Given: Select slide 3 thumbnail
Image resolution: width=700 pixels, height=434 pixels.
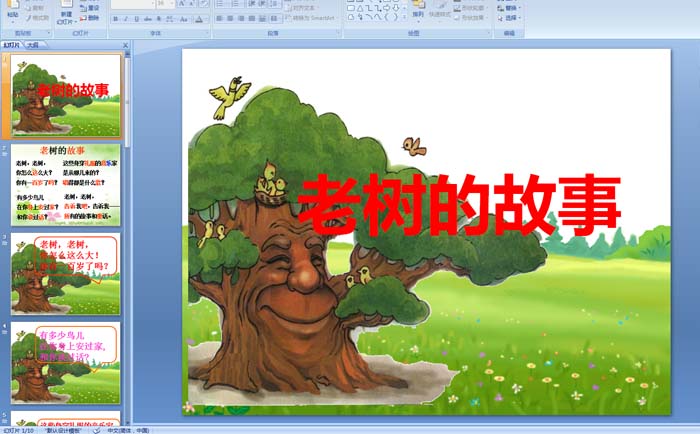Looking at the screenshot, I should coord(66,274).
